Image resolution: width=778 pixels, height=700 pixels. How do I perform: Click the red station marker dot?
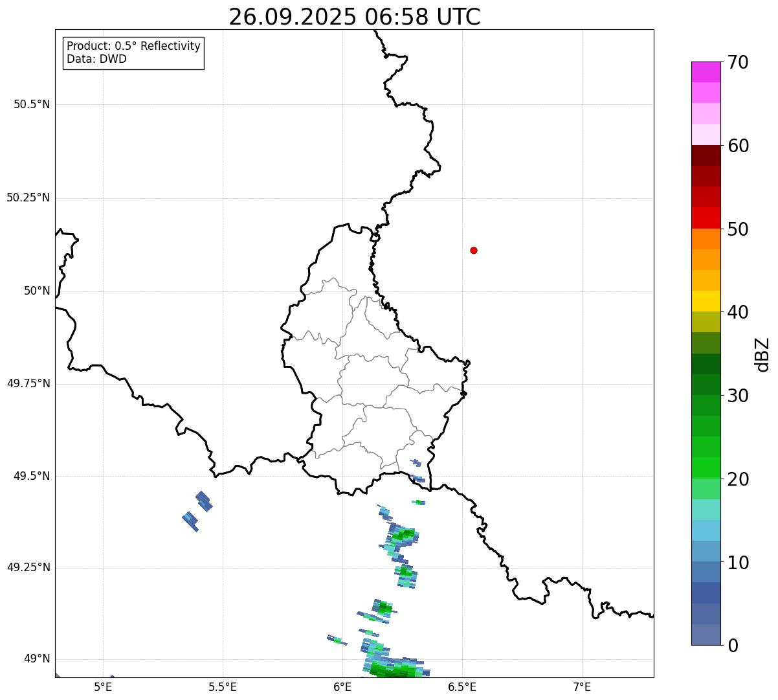(x=474, y=250)
